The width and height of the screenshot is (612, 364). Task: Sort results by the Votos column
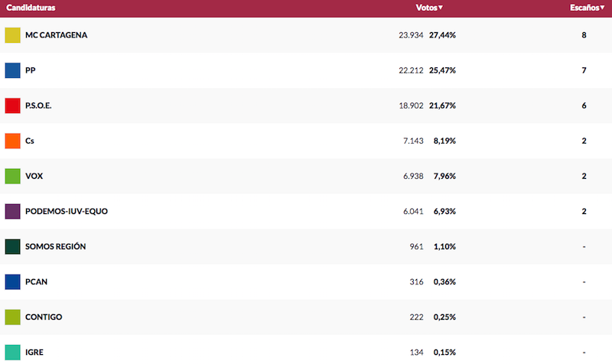tap(429, 8)
